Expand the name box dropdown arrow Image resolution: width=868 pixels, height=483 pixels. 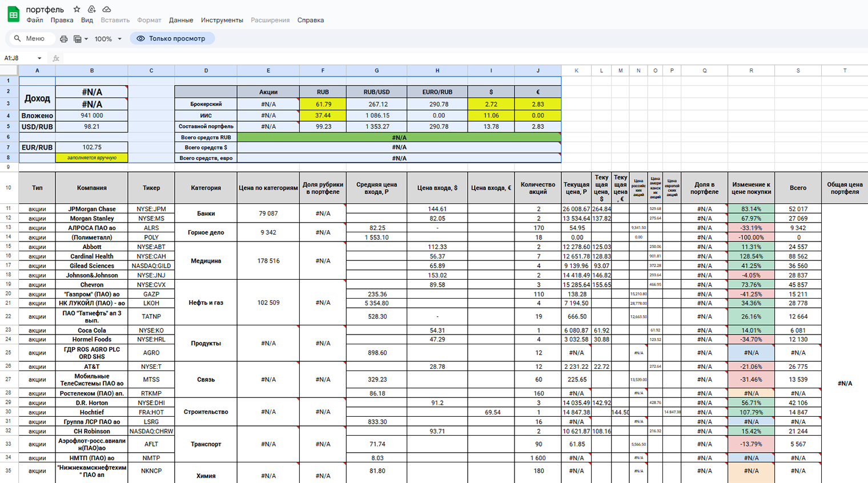39,58
